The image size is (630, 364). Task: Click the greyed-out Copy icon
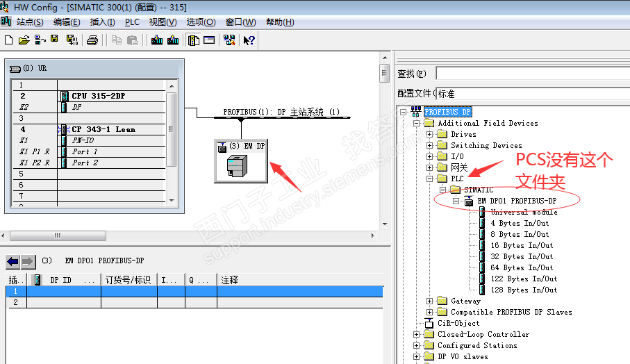coord(117,40)
